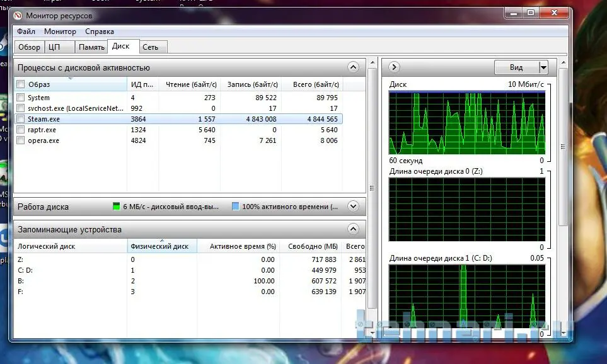This screenshot has width=607, height=364.
Task: Click graphs pane scrollbar thumb
Action: click(x=564, y=147)
